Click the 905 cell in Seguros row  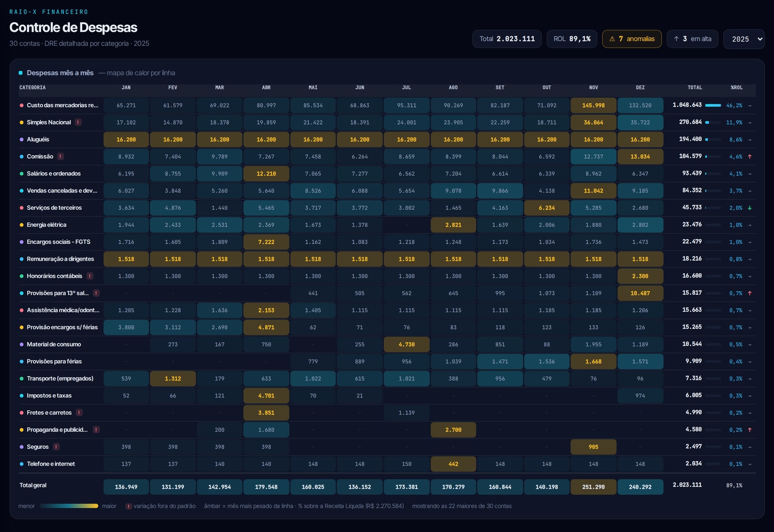click(594, 447)
